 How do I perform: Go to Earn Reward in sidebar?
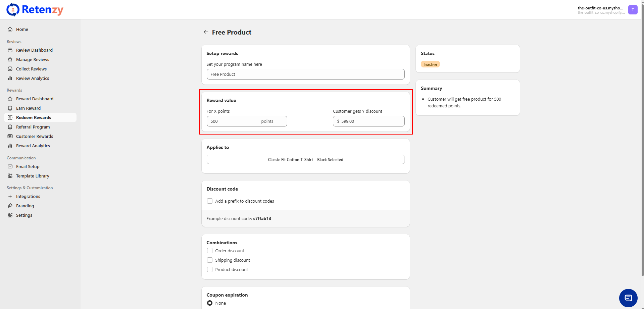coord(28,108)
